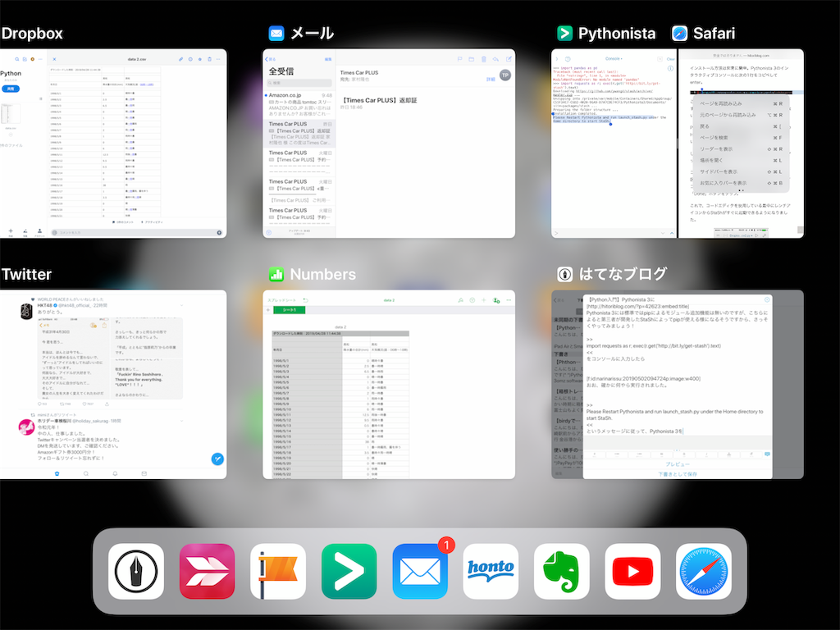The width and height of the screenshot is (840, 630).
Task: Click the link icon in Dropbox preview toolbar
Action: tap(181, 59)
